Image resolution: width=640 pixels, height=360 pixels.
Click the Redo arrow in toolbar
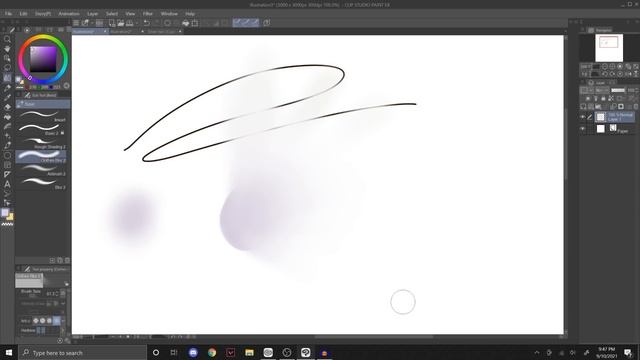[156, 23]
